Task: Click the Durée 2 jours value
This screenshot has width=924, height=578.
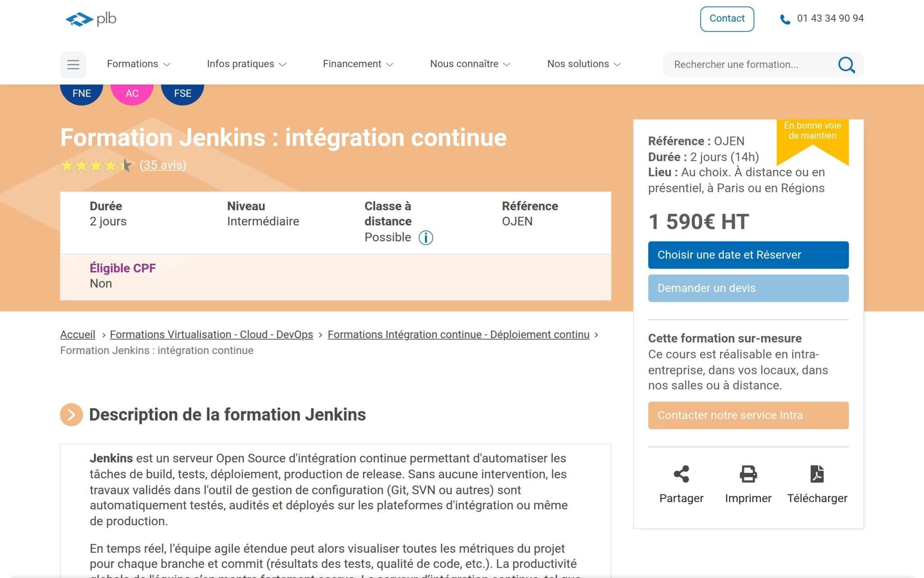Action: coord(108,221)
